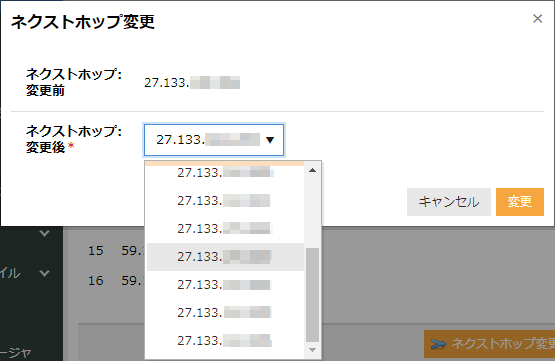Expand the イル sidebar menu chevron
Viewport: 555px width, 361px height.
tap(45, 273)
